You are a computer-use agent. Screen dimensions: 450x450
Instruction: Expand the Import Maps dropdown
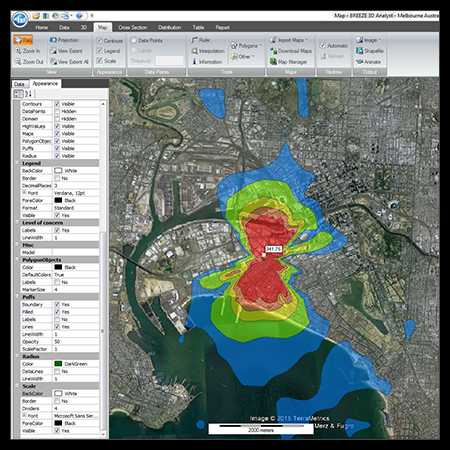click(x=289, y=40)
